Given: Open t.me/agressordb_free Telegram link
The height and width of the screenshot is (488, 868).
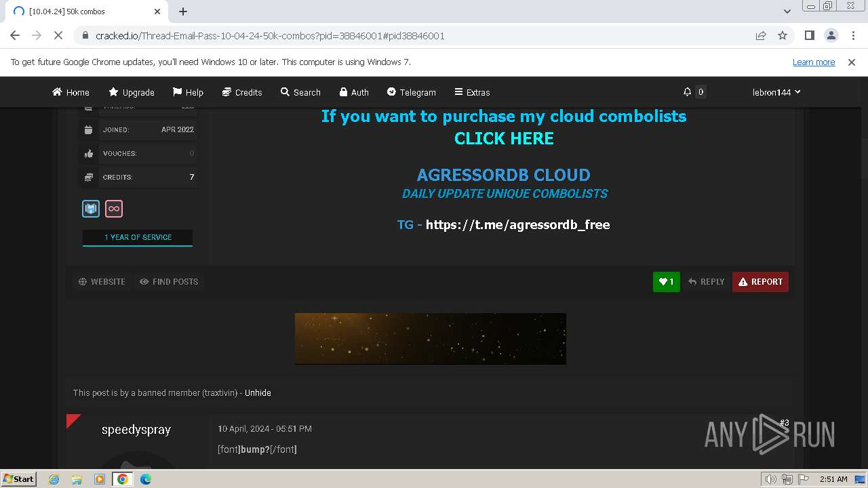Looking at the screenshot, I should (517, 224).
